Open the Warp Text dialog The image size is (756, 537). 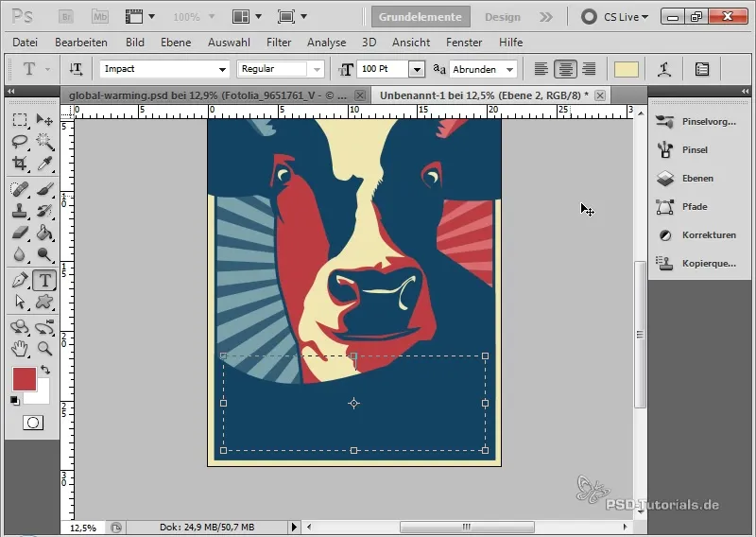coord(665,69)
